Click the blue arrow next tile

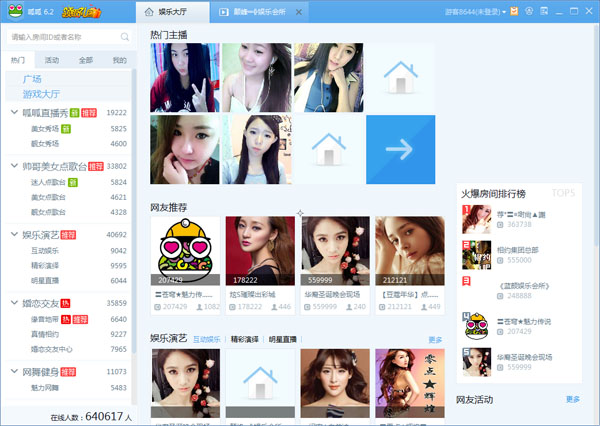tap(400, 150)
